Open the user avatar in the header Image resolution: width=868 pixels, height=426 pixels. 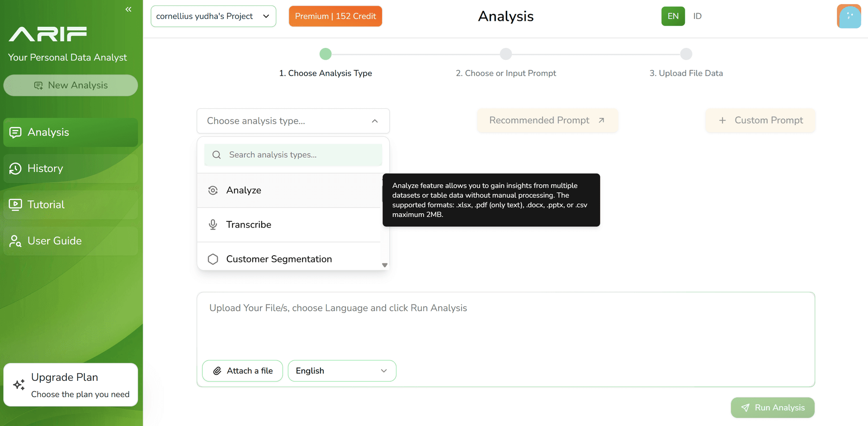[x=849, y=16]
